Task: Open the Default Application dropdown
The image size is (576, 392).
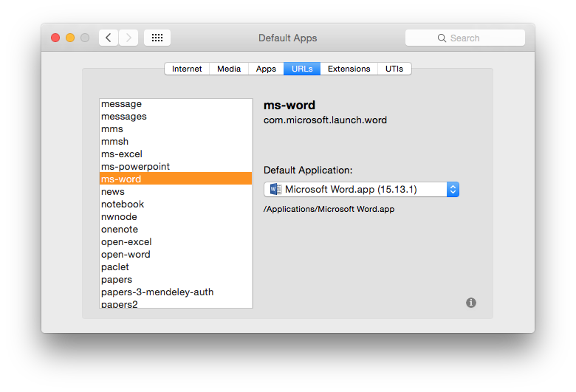Action: (453, 190)
